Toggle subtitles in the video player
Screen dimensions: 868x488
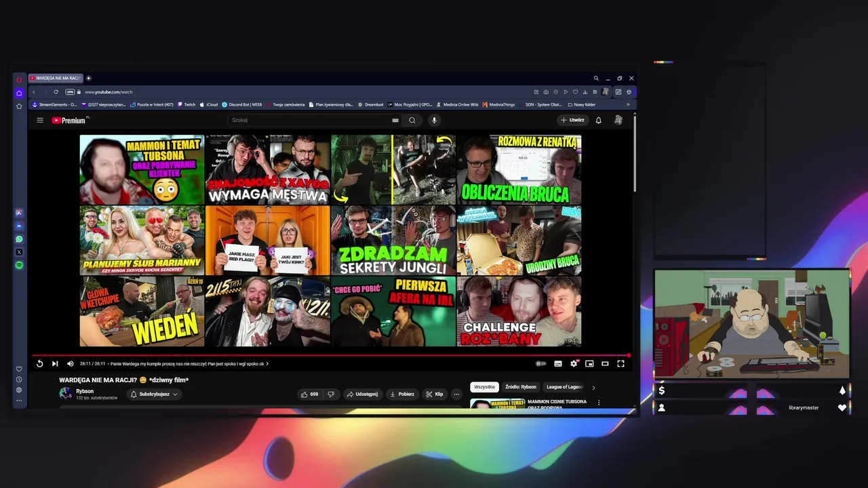coord(558,364)
